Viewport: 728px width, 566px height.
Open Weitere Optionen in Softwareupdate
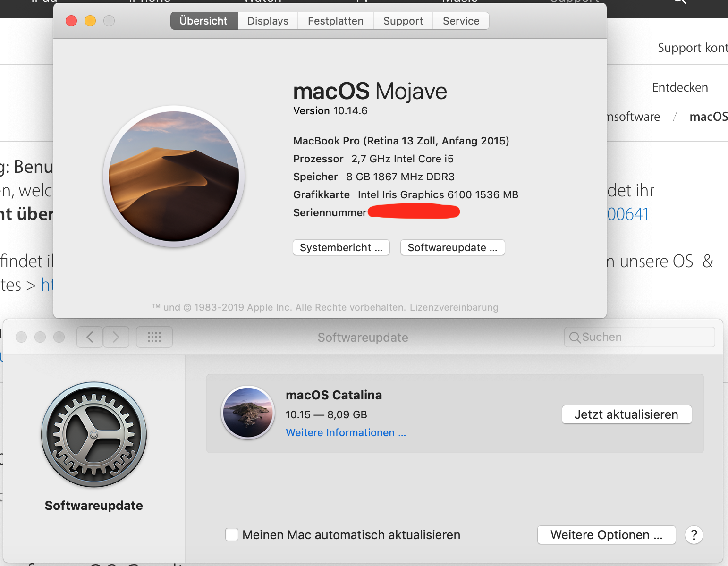(x=607, y=535)
